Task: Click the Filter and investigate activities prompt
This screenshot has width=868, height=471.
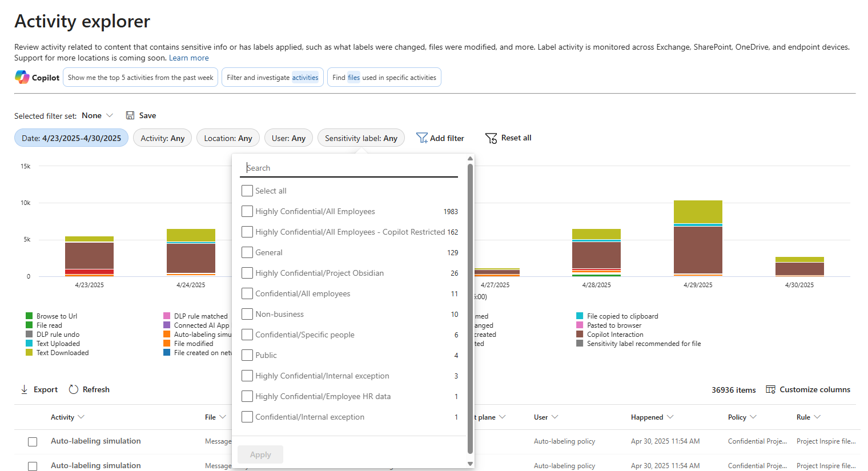Action: pos(272,78)
